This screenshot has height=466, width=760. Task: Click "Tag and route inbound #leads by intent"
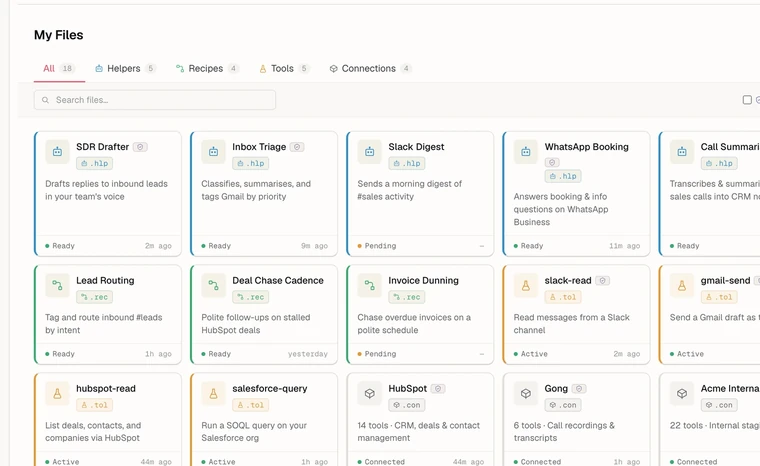[x=104, y=323]
